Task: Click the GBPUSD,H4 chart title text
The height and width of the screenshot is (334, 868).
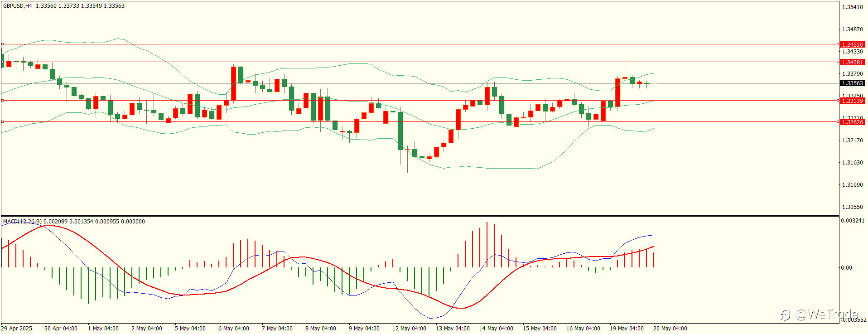Action: tap(18, 6)
